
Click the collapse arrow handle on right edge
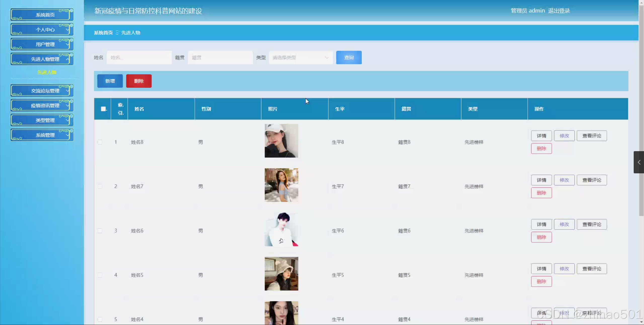coord(639,162)
